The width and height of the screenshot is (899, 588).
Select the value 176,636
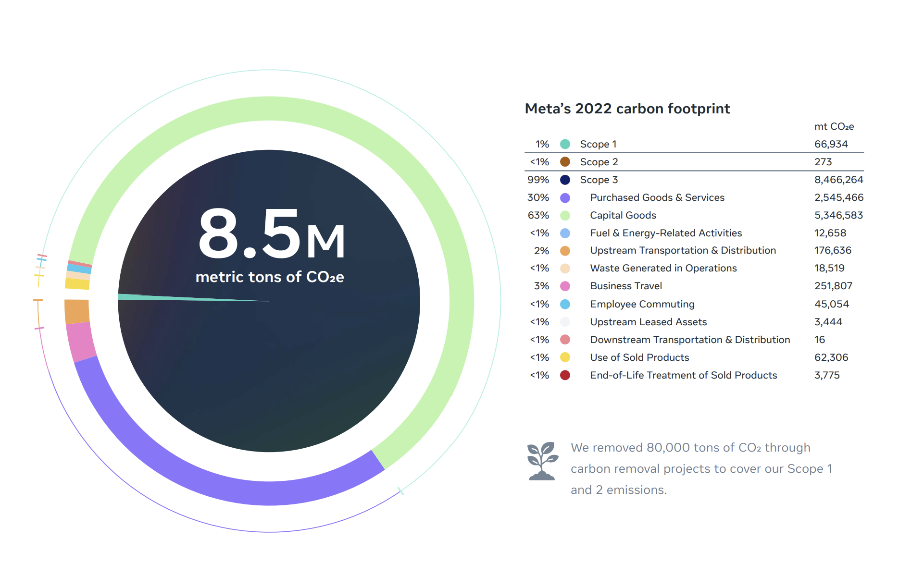click(833, 250)
